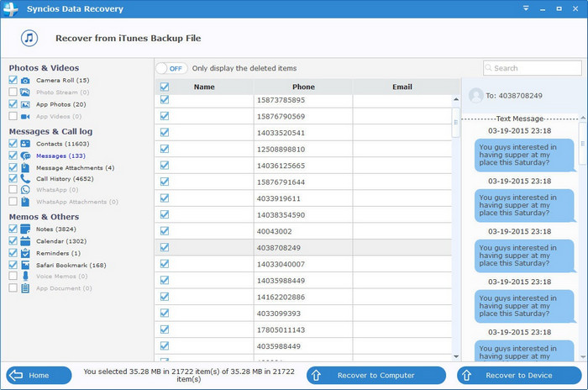Uncheck the Call History checkbox
The height and width of the screenshot is (390, 588).
13,178
